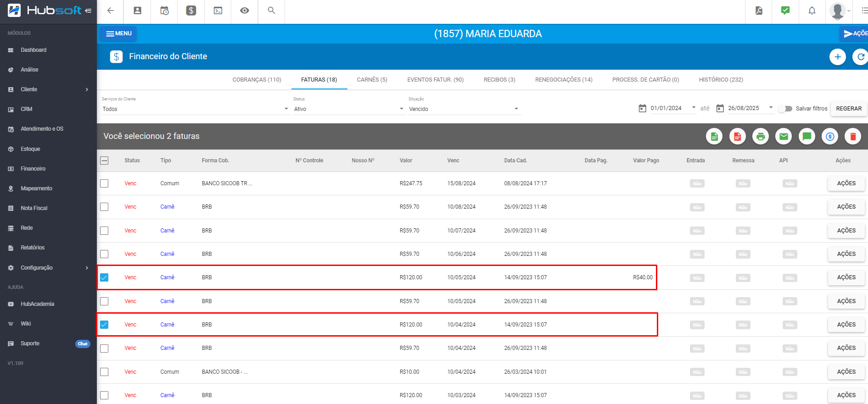Email the selected invoices
The height and width of the screenshot is (404, 868).
[x=784, y=136]
